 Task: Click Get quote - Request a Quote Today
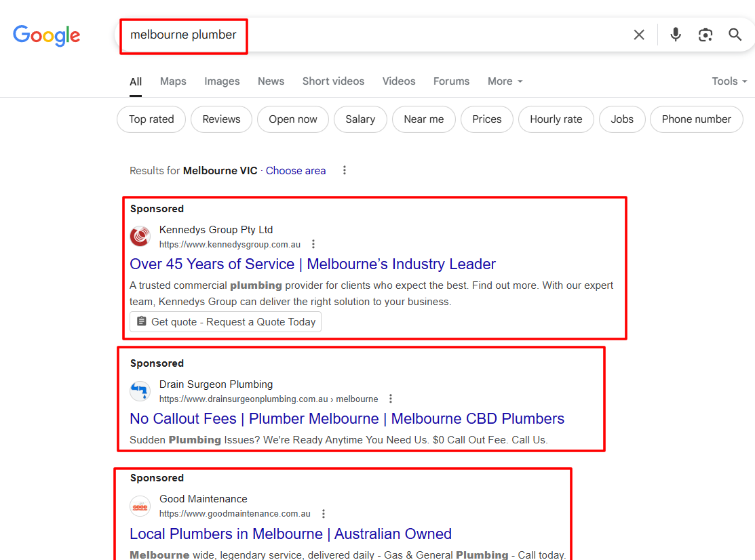click(x=225, y=322)
